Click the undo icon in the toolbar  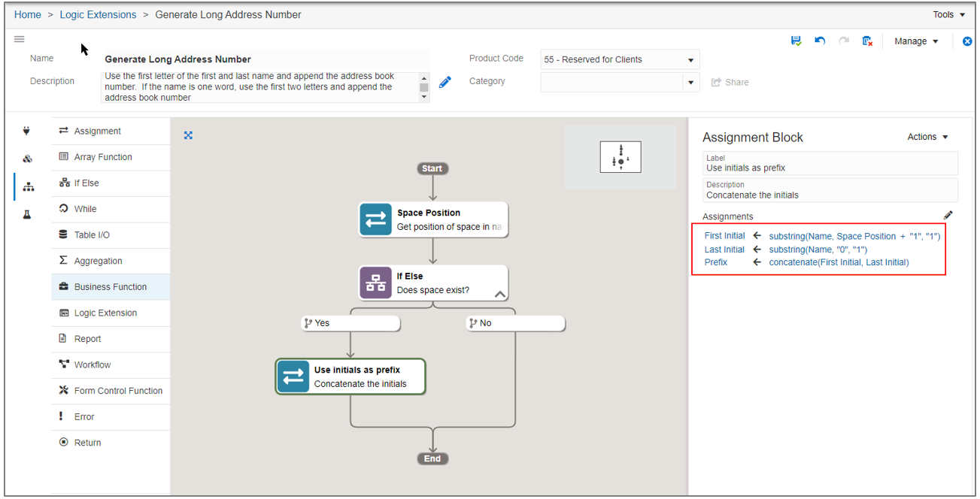(x=820, y=41)
